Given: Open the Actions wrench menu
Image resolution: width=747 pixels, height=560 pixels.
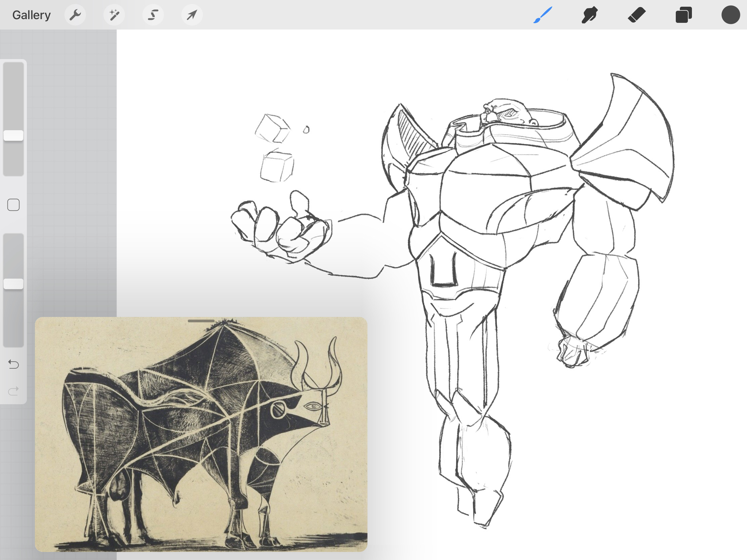Looking at the screenshot, I should tap(75, 15).
